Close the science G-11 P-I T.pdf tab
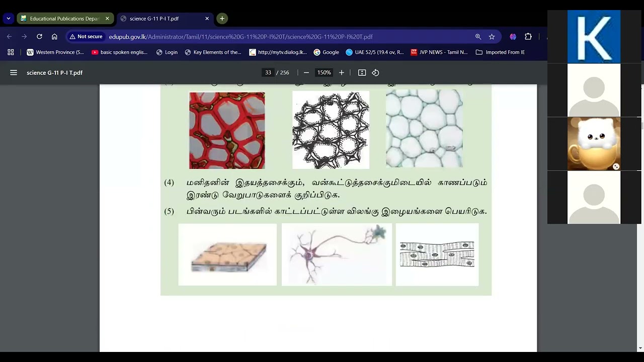This screenshot has width=644, height=362. pyautogui.click(x=207, y=19)
